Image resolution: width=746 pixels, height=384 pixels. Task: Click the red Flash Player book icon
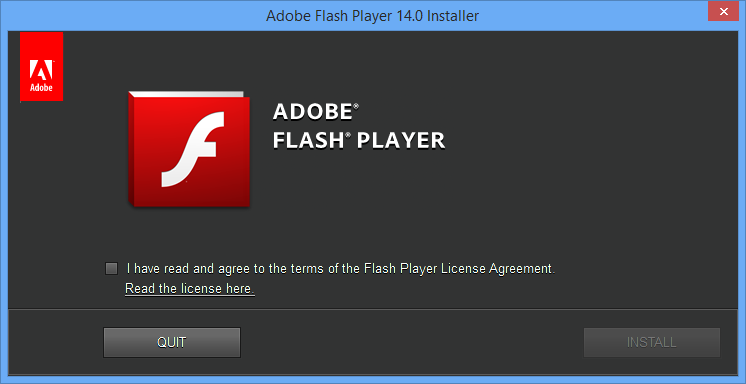(x=189, y=149)
